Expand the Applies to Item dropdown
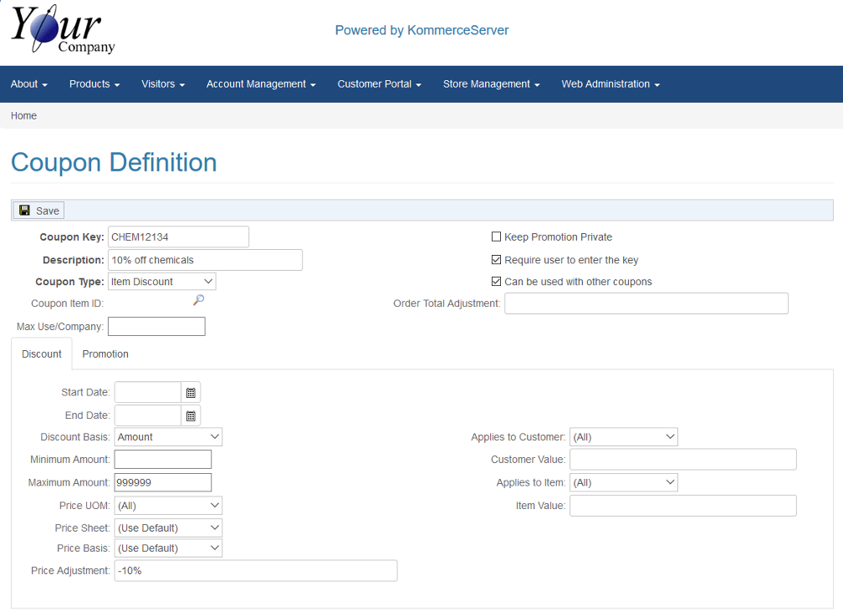 pos(623,482)
